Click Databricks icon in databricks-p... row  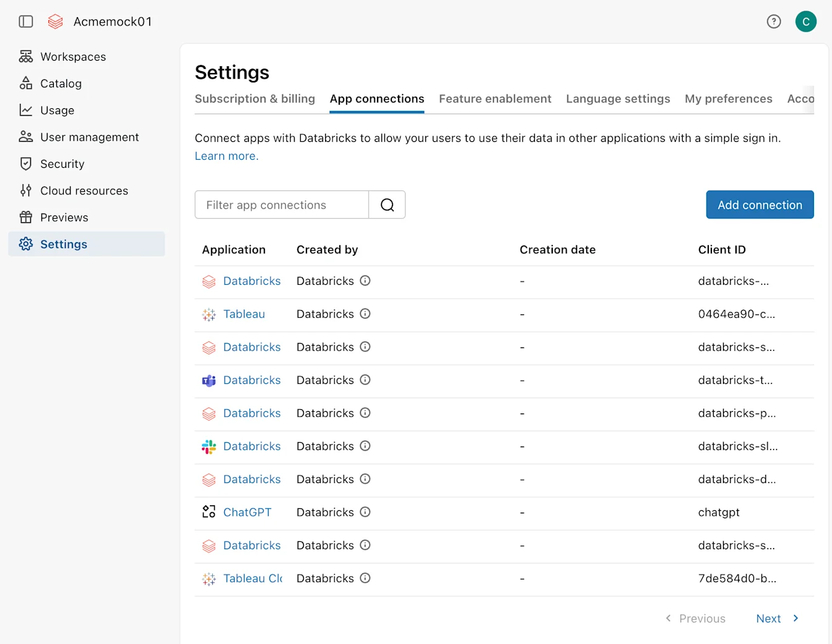coord(209,414)
